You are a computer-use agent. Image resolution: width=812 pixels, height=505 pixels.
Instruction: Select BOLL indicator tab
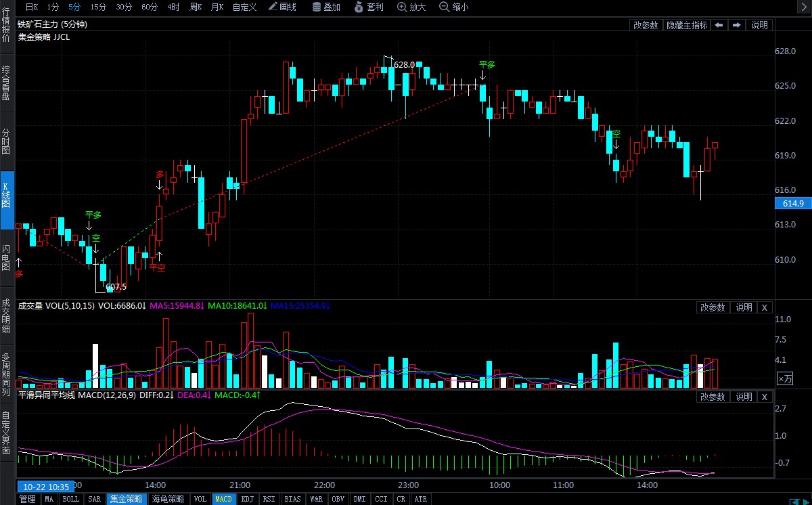click(x=70, y=499)
